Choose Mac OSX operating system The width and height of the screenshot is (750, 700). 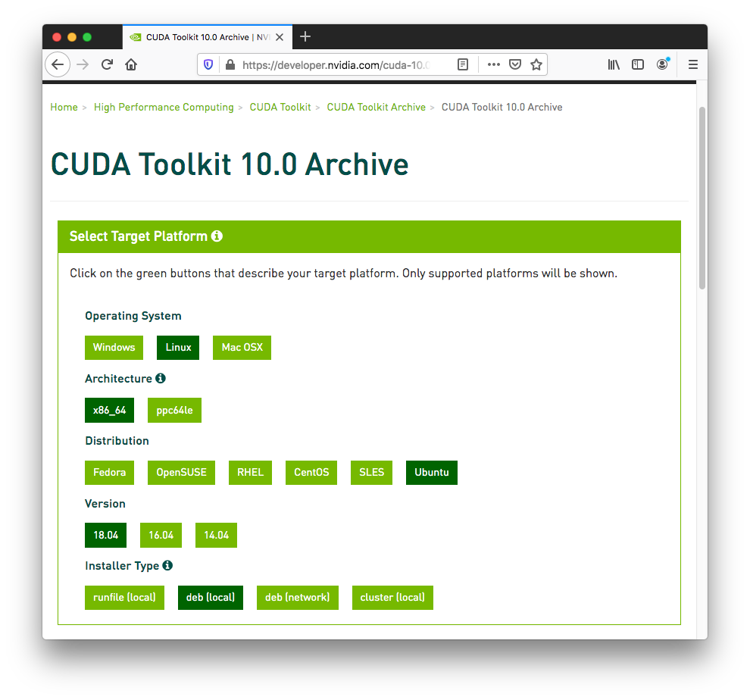tap(242, 348)
